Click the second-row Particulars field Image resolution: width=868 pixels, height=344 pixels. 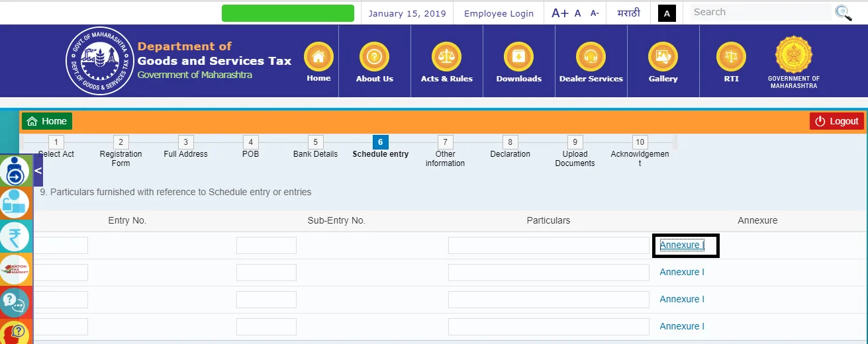(549, 273)
